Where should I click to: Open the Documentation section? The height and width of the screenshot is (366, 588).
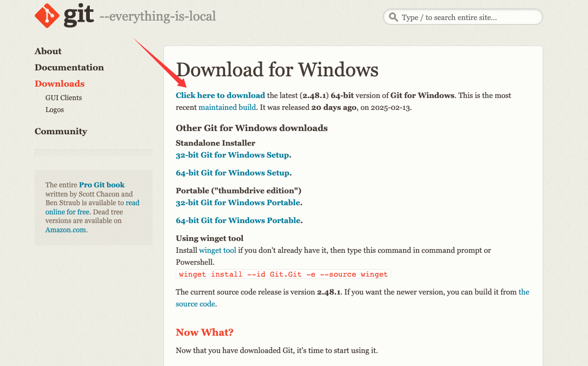pos(69,68)
